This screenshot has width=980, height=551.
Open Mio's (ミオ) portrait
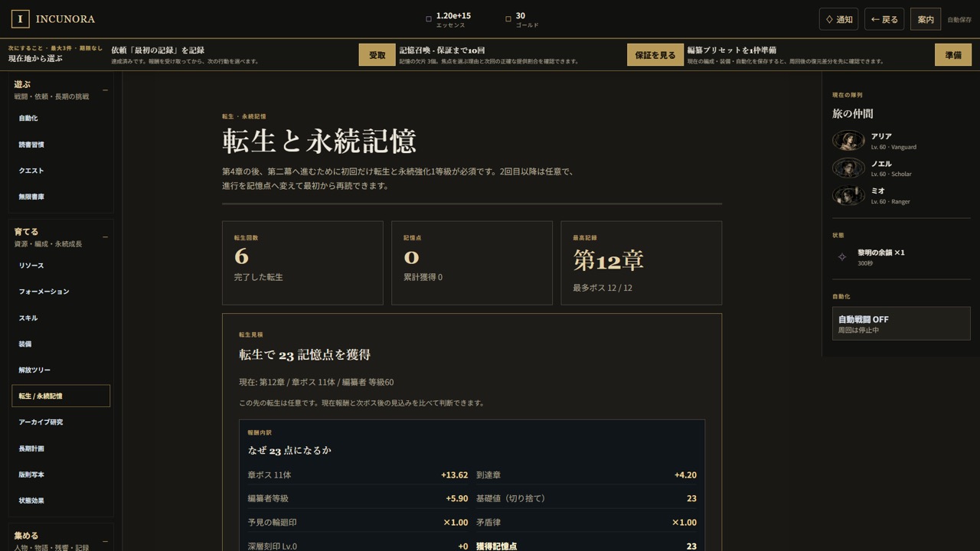click(x=848, y=196)
